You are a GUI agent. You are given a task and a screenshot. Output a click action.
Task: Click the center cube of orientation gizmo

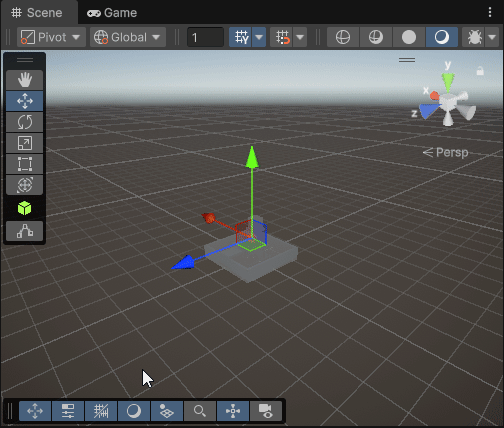[448, 102]
